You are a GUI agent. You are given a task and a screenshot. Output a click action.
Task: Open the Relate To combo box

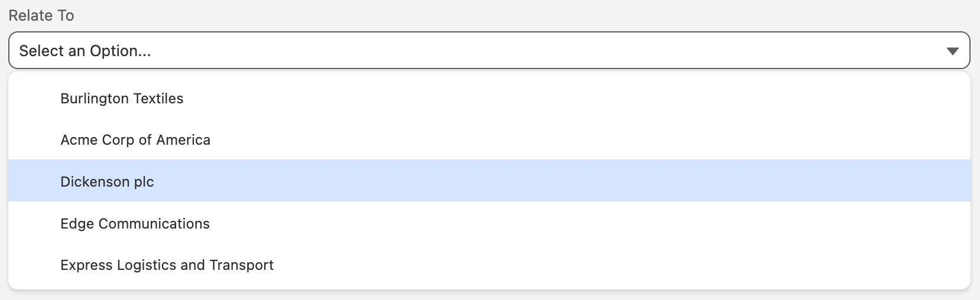[489, 51]
